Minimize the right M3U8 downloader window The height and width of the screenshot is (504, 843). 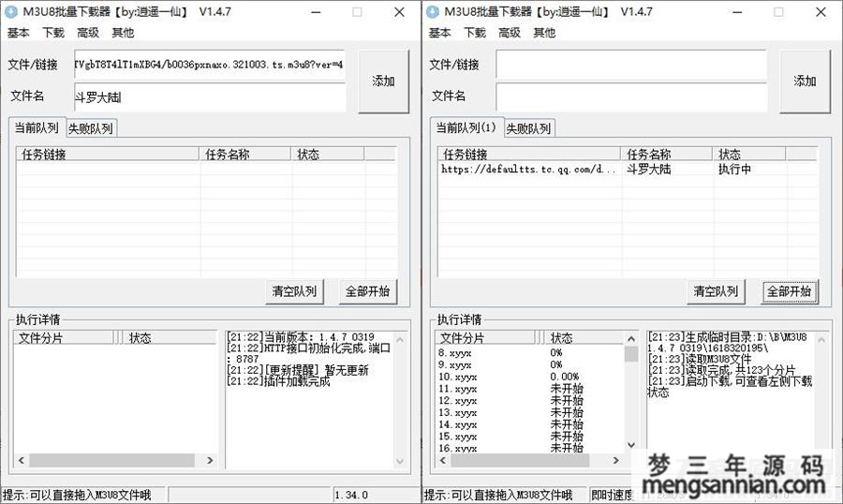pos(737,12)
